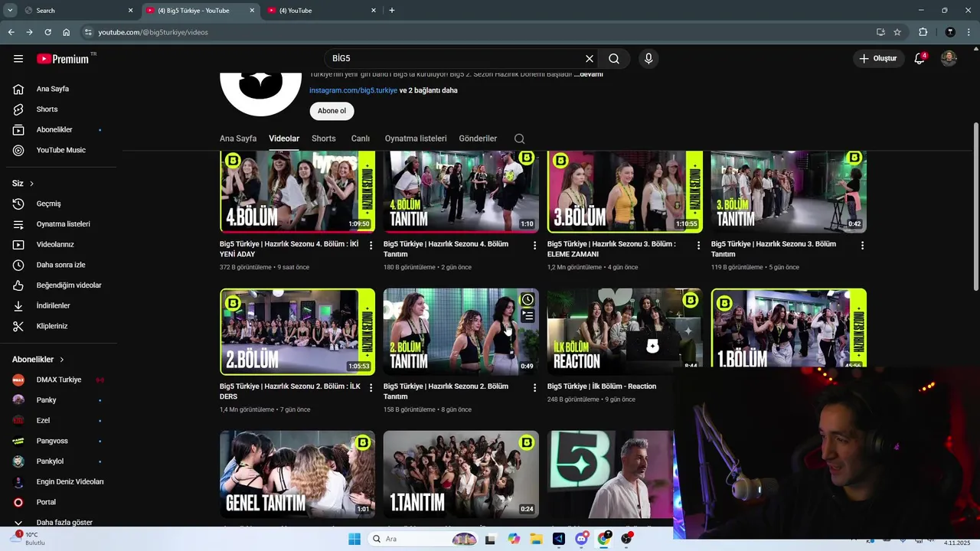Expand the Siz section chevron
The image size is (980, 551).
[31, 184]
